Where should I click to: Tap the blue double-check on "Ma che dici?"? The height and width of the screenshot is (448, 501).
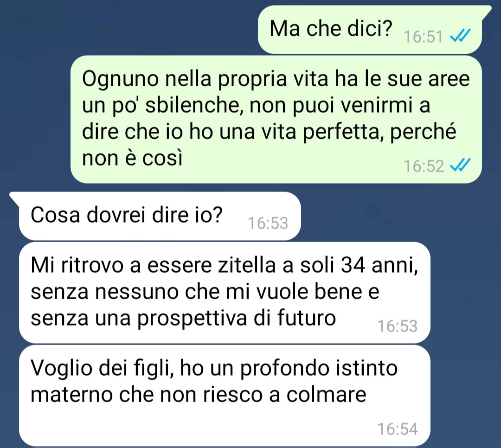tap(460, 35)
